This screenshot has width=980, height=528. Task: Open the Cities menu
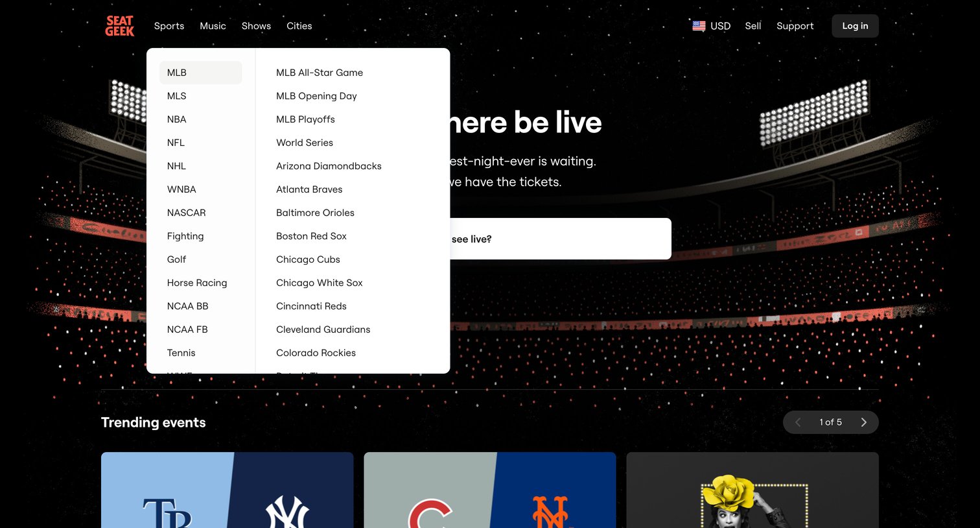click(x=299, y=26)
